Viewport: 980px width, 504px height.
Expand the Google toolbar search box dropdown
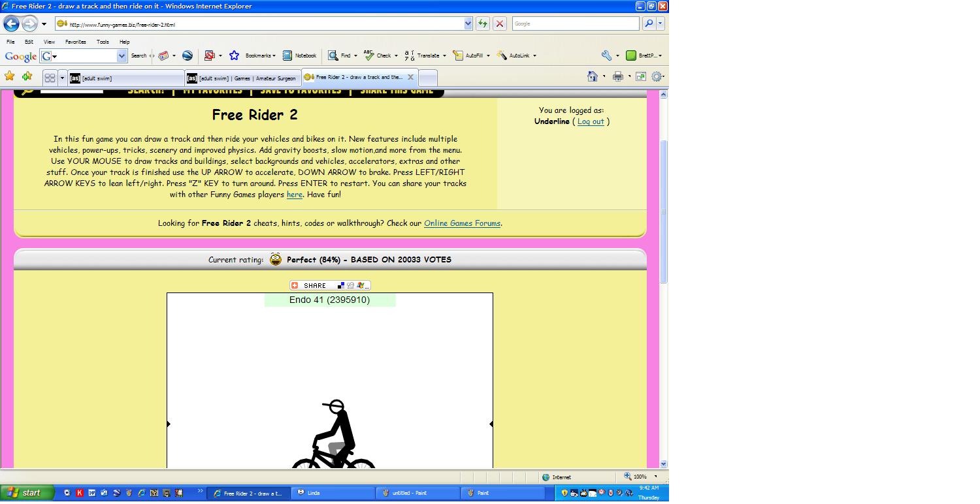(x=122, y=56)
